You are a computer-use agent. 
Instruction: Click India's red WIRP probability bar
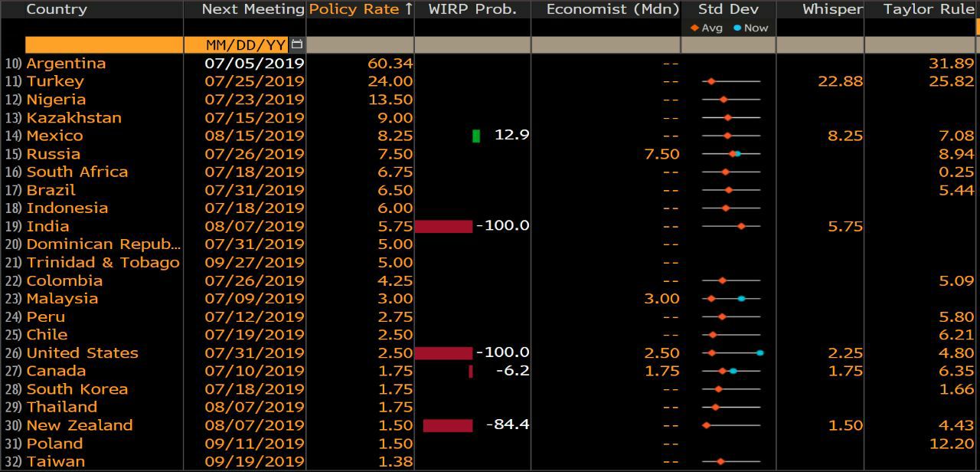pos(443,226)
